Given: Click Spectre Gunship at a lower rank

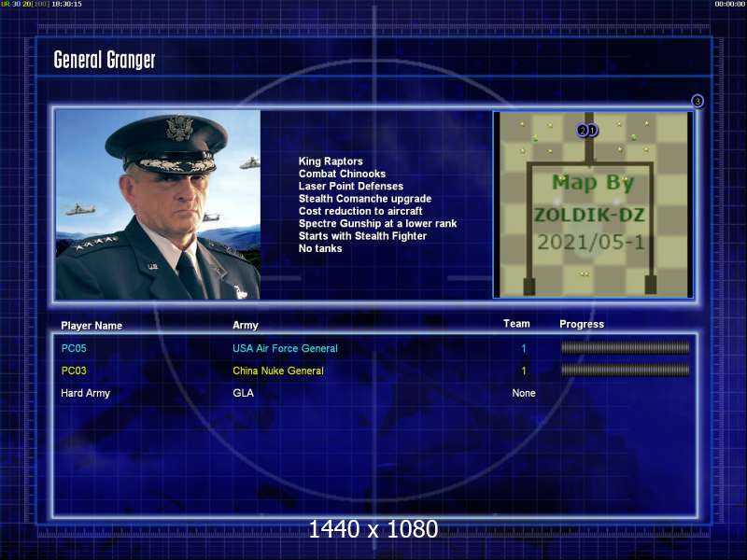Looking at the screenshot, I should pos(377,223).
